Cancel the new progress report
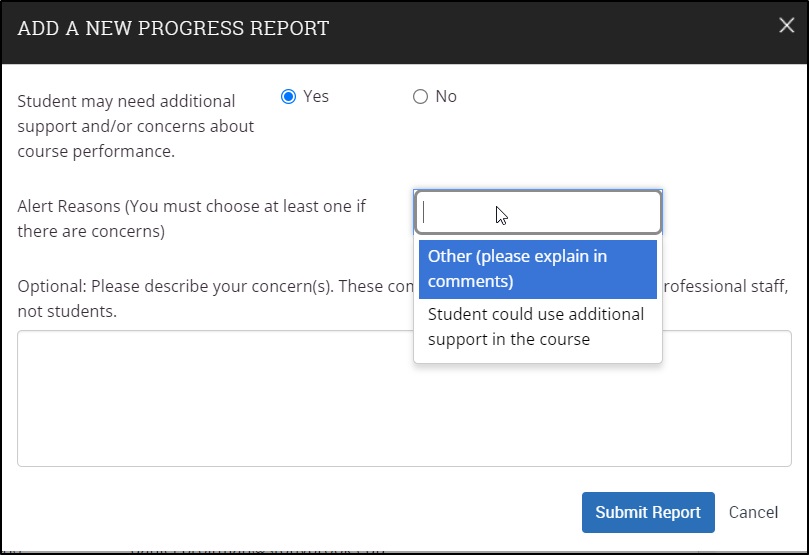This screenshot has width=809, height=555. coord(753,512)
